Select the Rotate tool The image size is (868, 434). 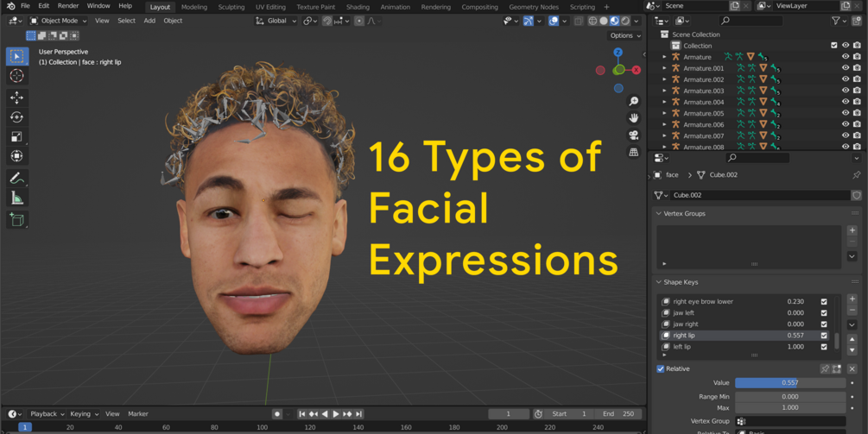16,117
